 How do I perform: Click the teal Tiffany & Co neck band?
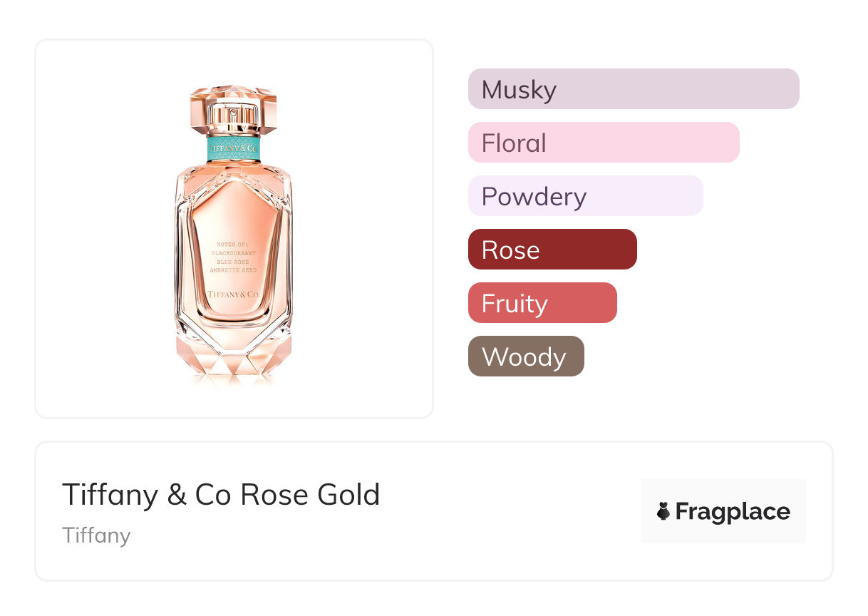(233, 148)
